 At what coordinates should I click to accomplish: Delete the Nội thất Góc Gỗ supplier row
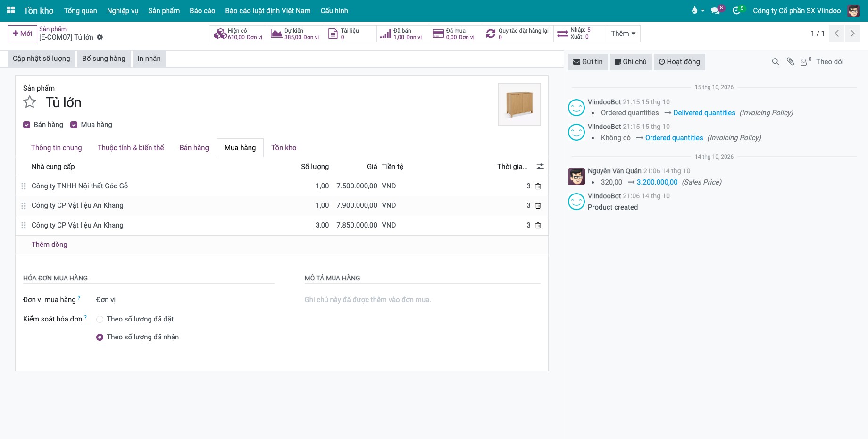538,186
